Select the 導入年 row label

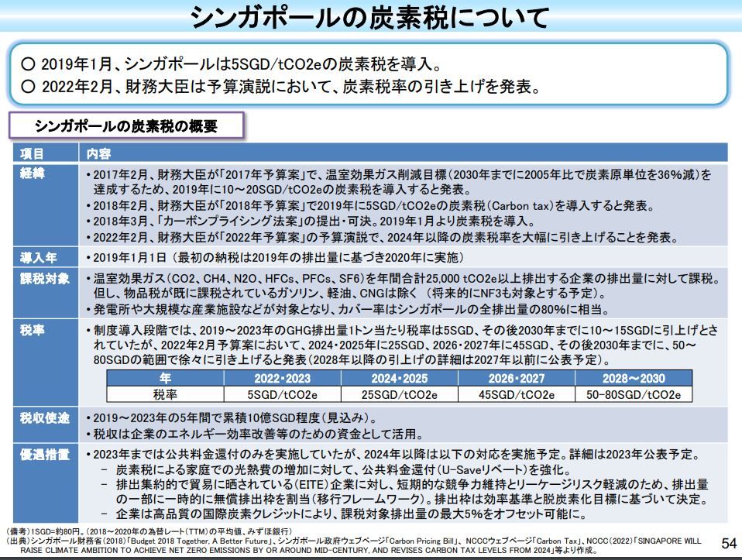click(x=38, y=257)
